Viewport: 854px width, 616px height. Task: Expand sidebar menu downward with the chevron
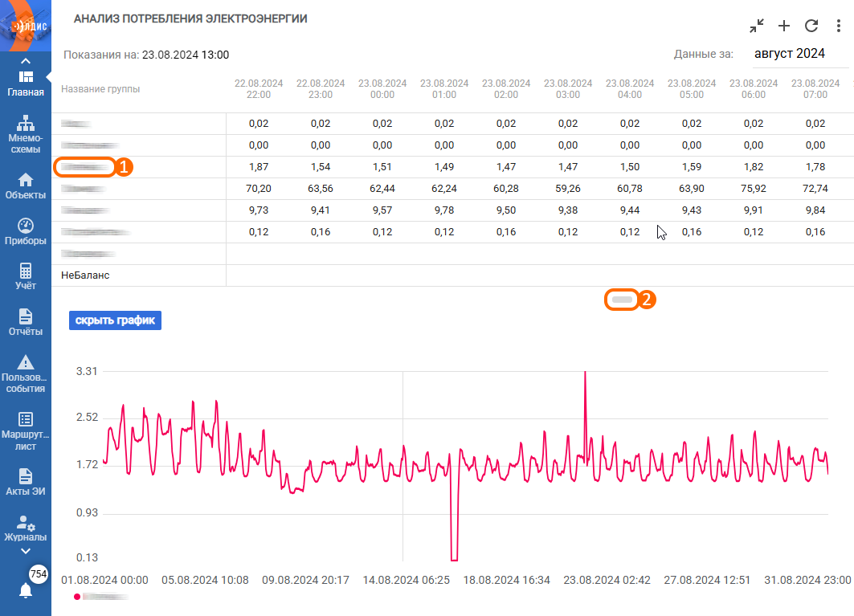26,551
